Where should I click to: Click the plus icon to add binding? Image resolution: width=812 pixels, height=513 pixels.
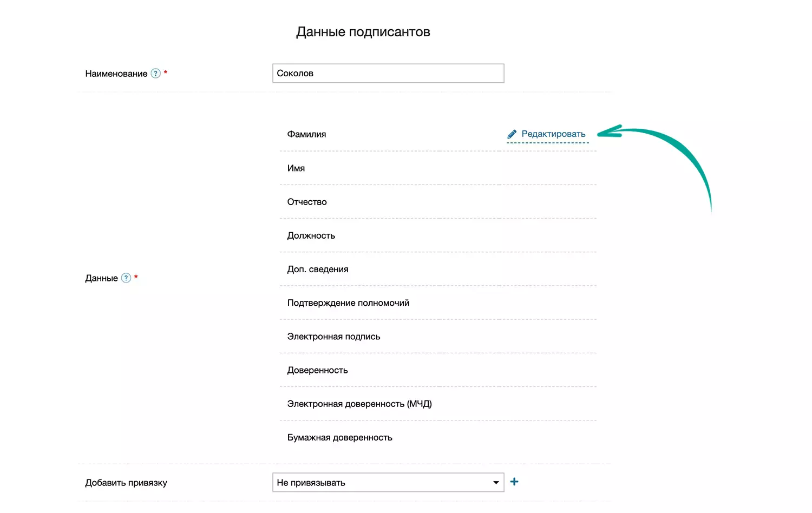tap(514, 482)
